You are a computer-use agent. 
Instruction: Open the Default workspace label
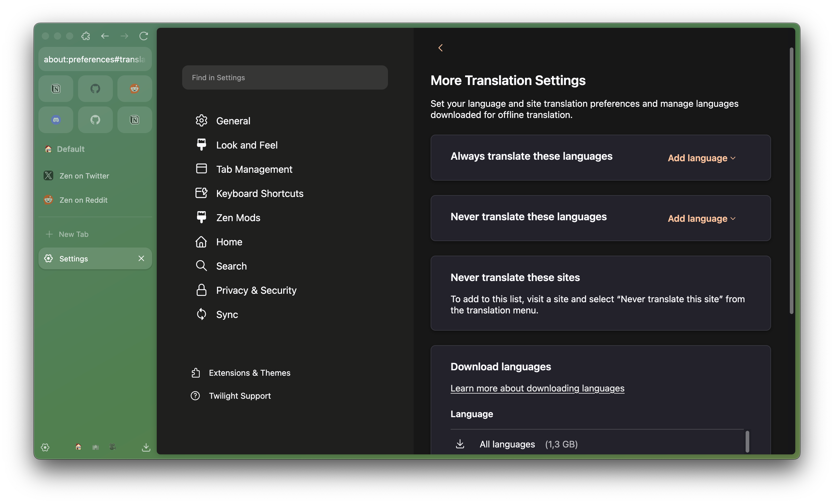pyautogui.click(x=71, y=149)
